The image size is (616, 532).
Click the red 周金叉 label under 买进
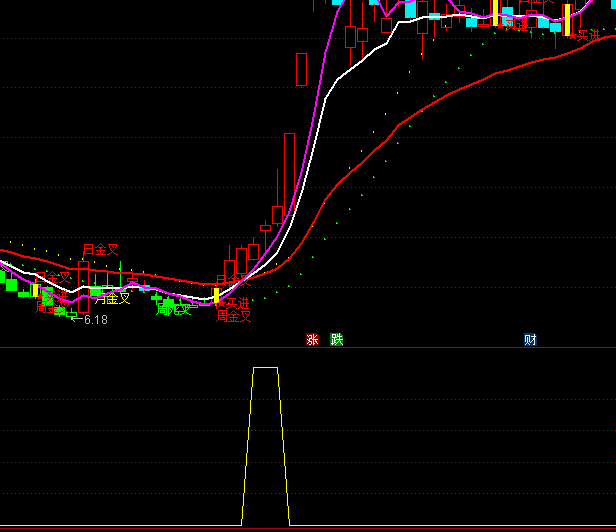233,316
